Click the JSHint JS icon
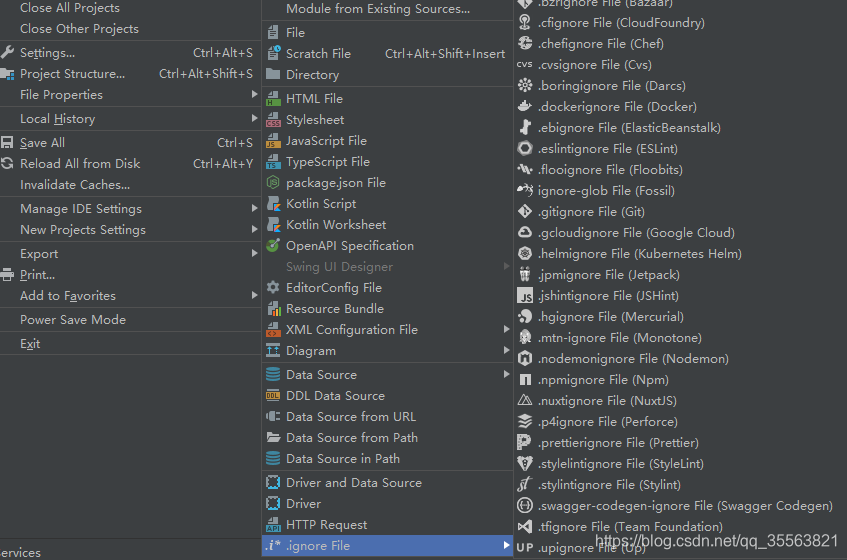 (x=525, y=296)
